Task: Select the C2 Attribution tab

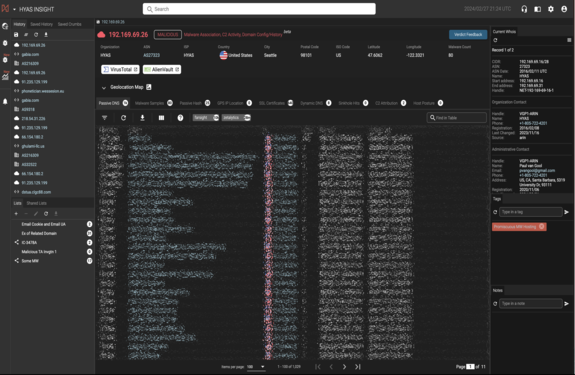Action: (x=390, y=103)
